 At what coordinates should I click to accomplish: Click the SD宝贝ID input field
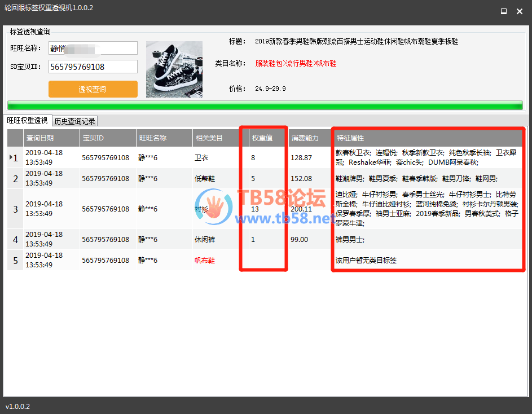[93, 67]
